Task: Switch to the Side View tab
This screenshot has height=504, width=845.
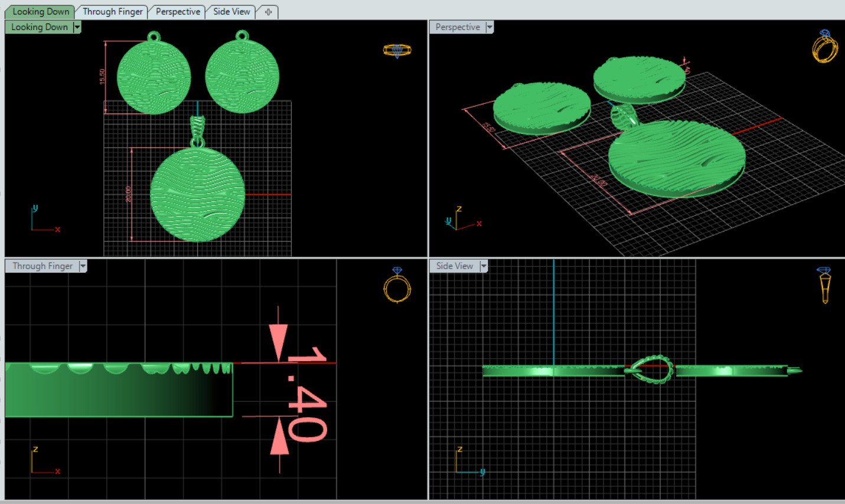Action: (x=231, y=11)
